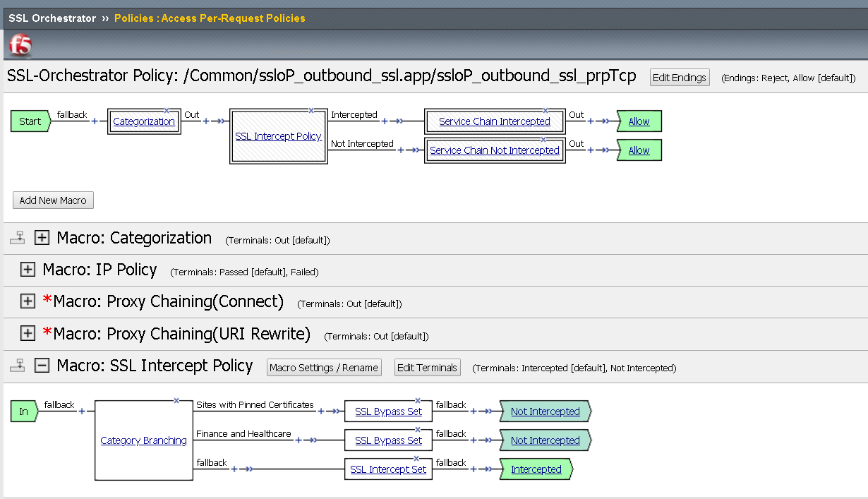868x499 pixels.
Task: Add item on top-level Intercepted branch
Action: (x=385, y=121)
